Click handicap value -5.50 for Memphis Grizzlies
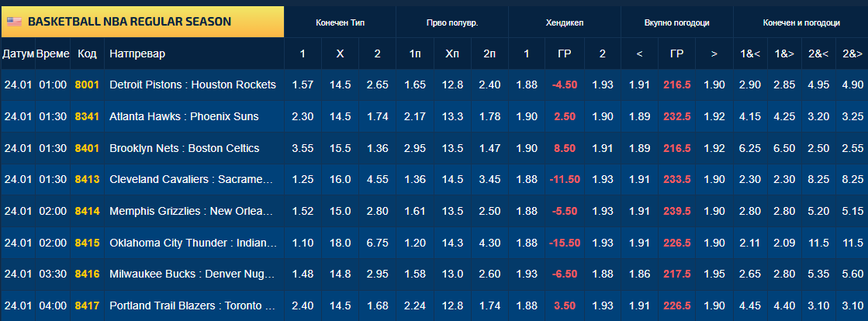 click(565, 211)
